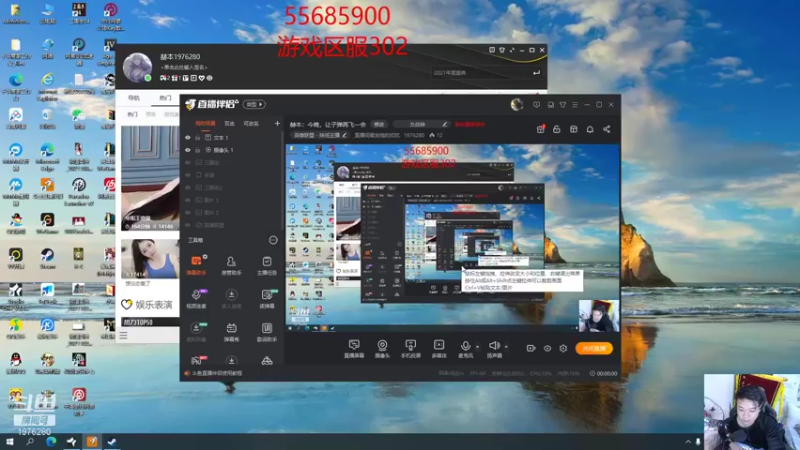The width and height of the screenshot is (800, 450).
Task: Open the girl thumbnail in back window
Action: (150, 259)
